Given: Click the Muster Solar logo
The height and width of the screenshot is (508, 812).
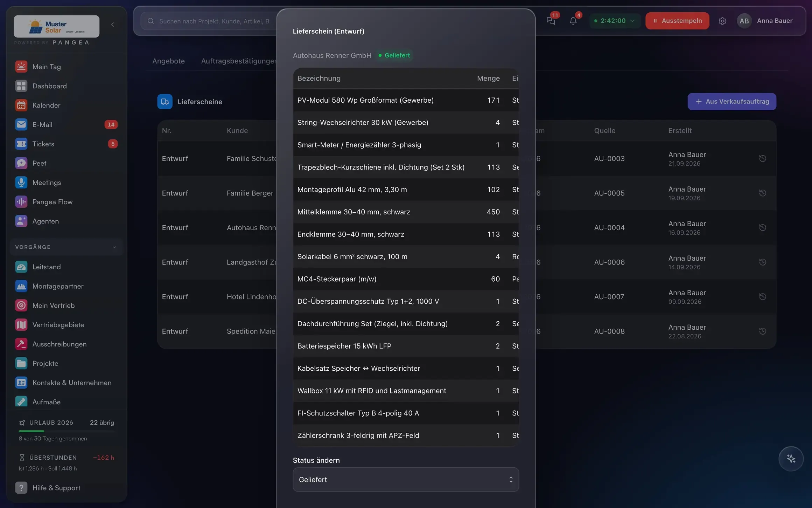Looking at the screenshot, I should pyautogui.click(x=56, y=26).
